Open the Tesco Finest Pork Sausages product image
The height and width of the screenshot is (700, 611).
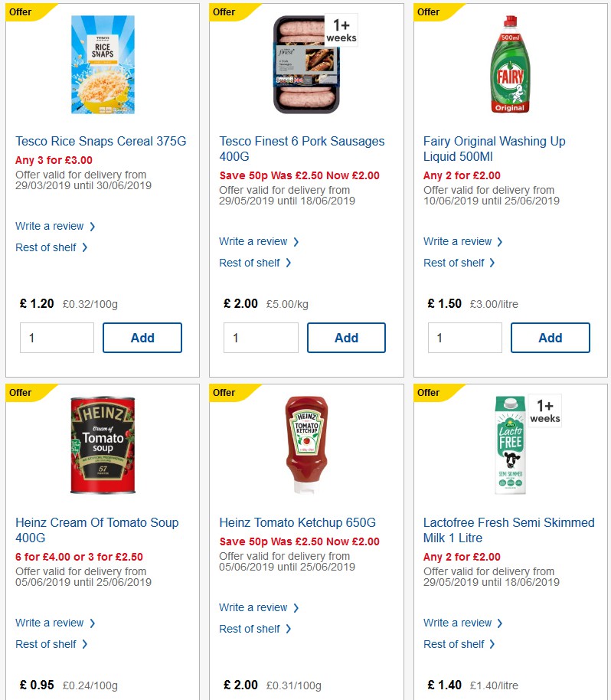(306, 65)
